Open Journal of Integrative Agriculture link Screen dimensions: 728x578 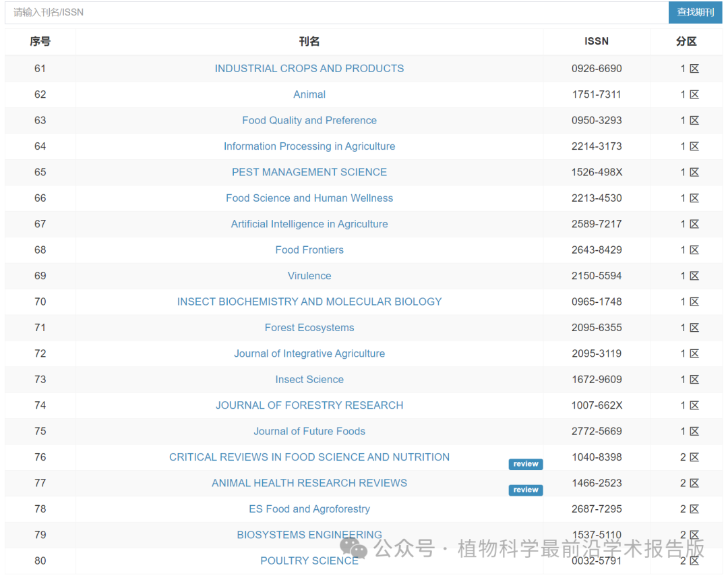309,353
